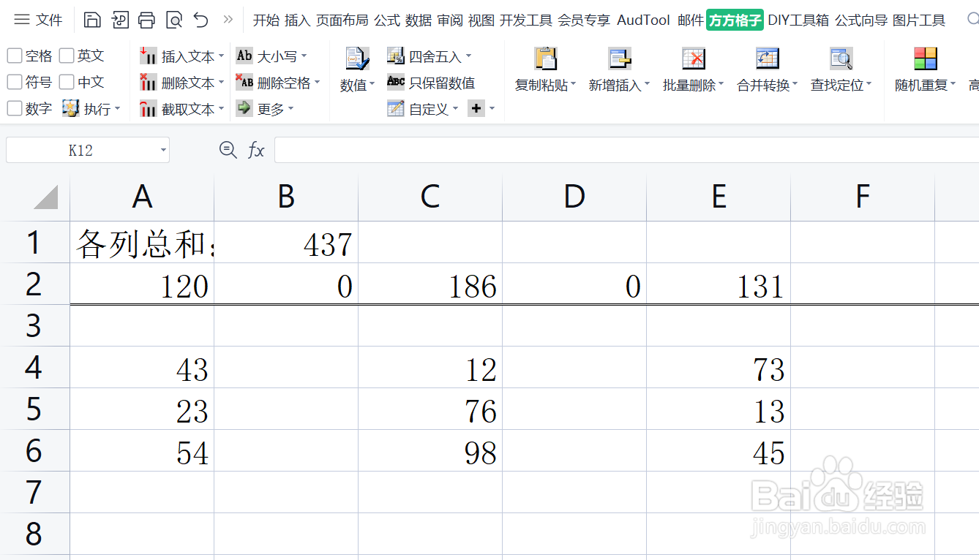Click the Save As export icon
This screenshot has height=560, width=979.
click(120, 20)
